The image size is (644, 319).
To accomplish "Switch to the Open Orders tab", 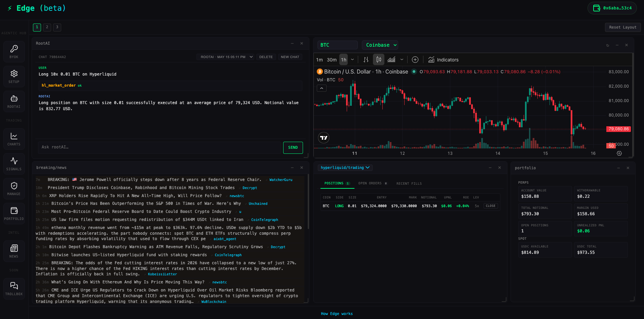I will [x=372, y=183].
